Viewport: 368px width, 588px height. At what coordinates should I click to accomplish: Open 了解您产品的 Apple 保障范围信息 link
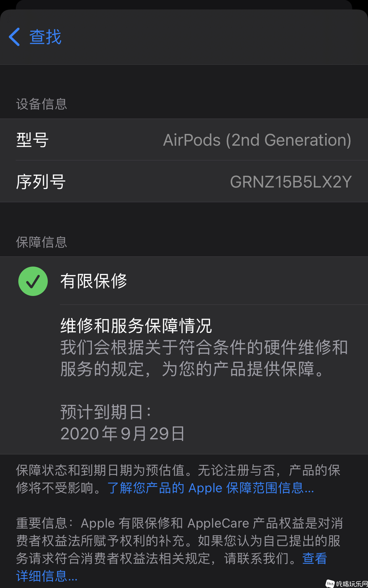pyautogui.click(x=211, y=488)
